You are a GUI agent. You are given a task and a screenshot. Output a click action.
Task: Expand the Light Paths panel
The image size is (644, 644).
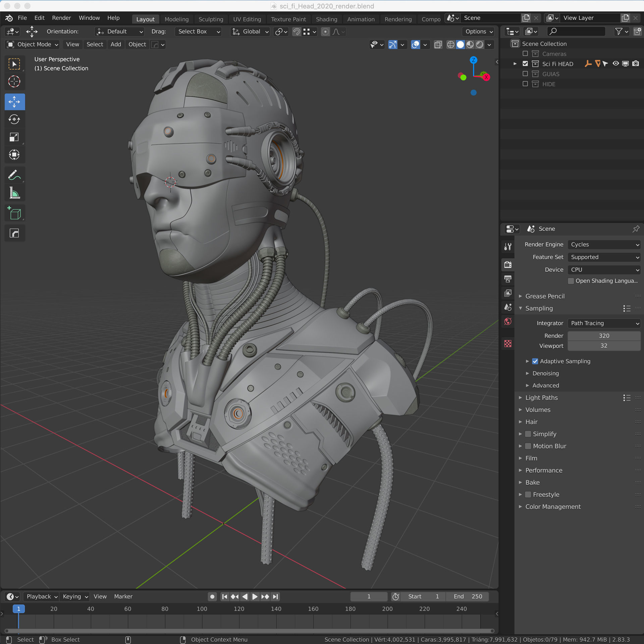pos(541,397)
